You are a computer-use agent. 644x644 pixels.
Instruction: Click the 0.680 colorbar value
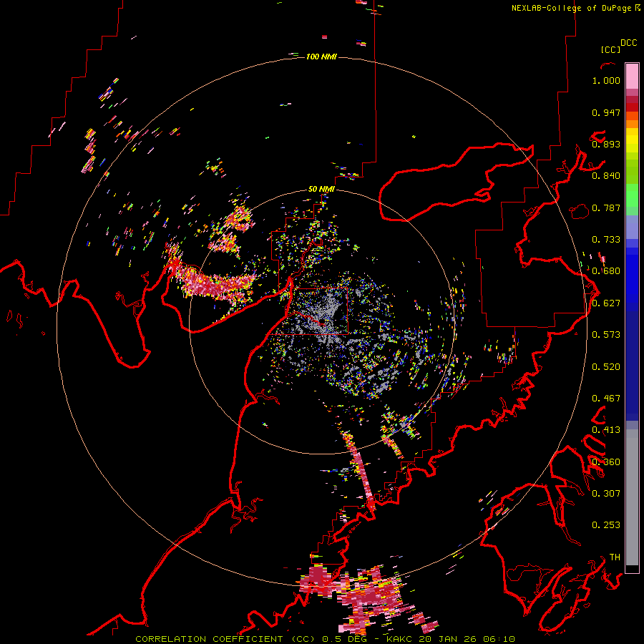pyautogui.click(x=606, y=271)
